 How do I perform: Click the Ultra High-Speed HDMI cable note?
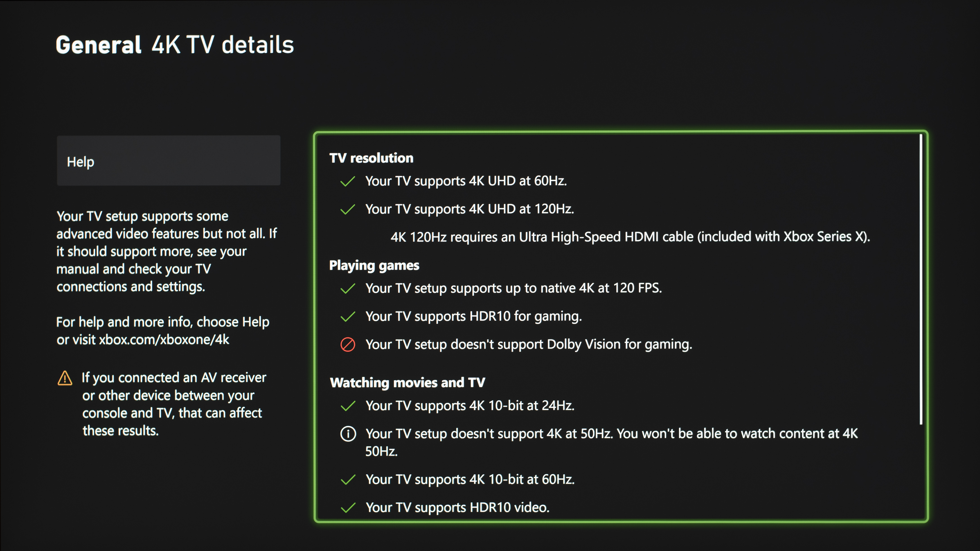click(630, 237)
